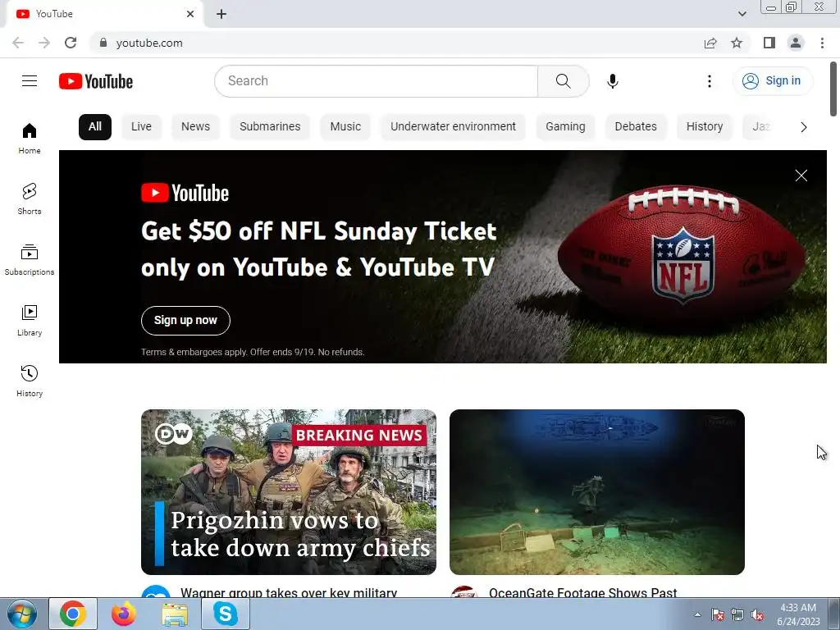Expand the tab search dropdown arrow

742,14
